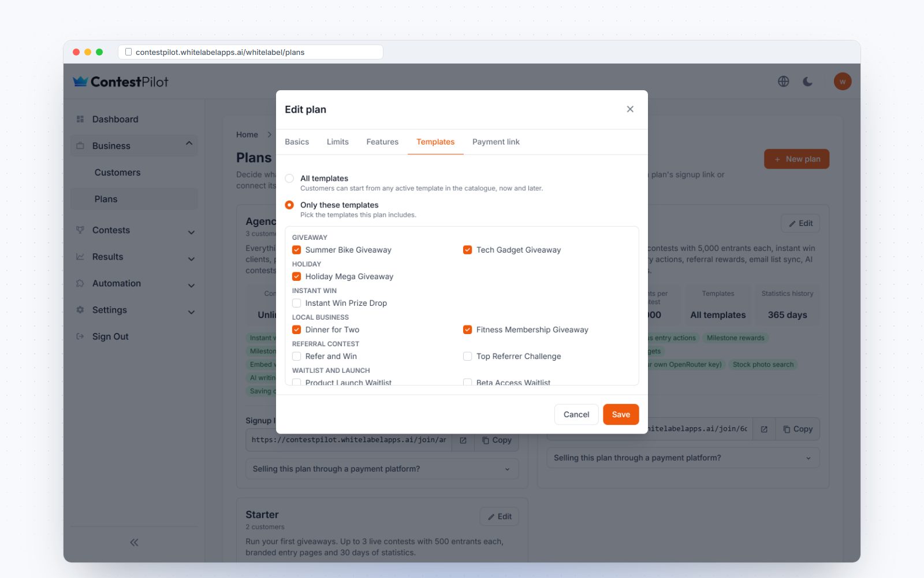The width and height of the screenshot is (924, 578).
Task: Check Instant Win Prize Drop template
Action: click(x=296, y=303)
